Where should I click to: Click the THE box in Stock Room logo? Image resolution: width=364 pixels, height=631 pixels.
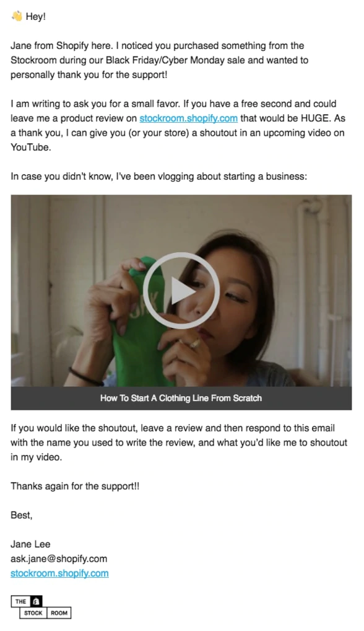(20, 601)
